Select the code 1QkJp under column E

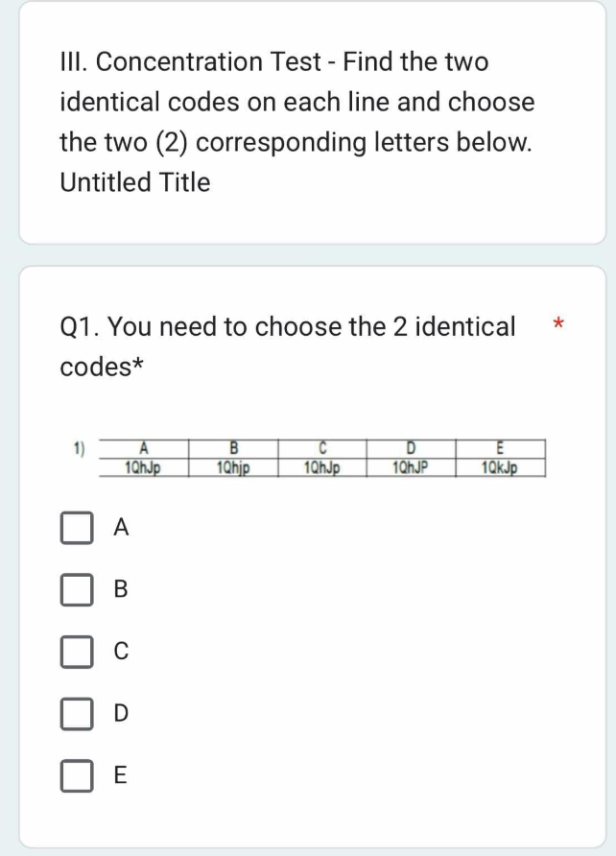500,467
